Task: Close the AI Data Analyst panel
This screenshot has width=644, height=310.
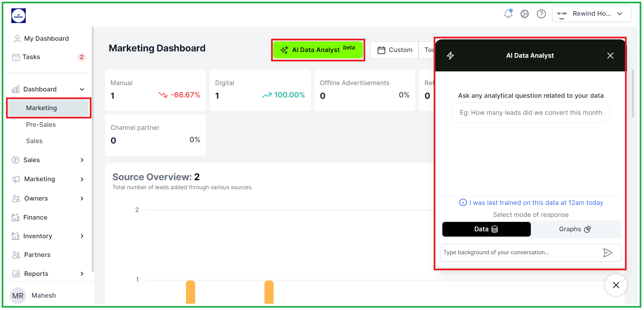Action: pyautogui.click(x=610, y=55)
